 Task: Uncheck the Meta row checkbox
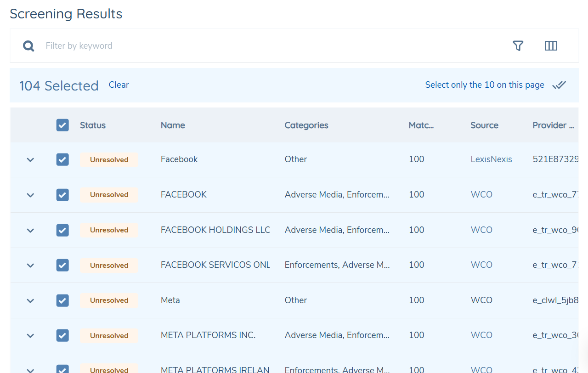click(62, 300)
